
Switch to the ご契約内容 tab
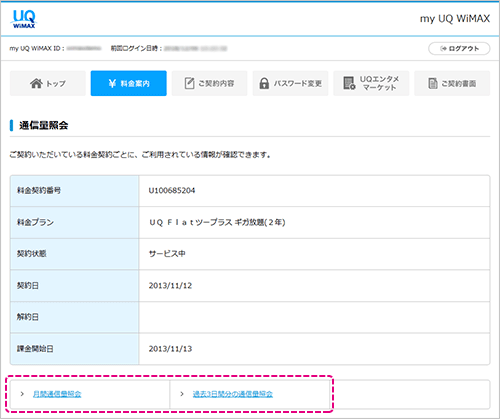(209, 83)
